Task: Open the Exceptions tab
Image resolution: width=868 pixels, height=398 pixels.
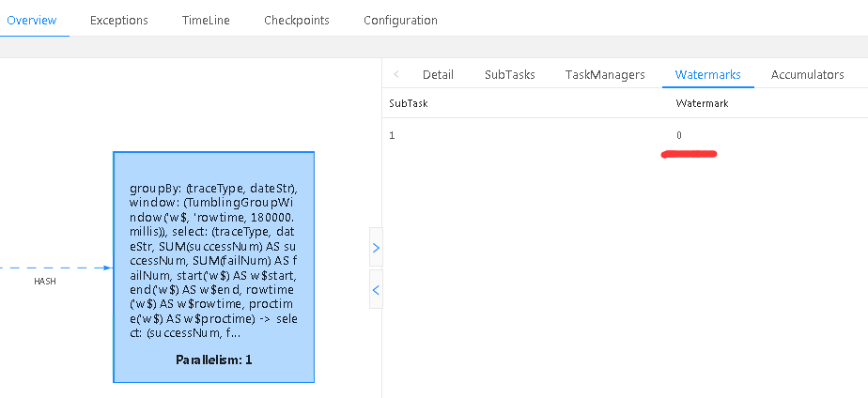Action: pos(119,20)
